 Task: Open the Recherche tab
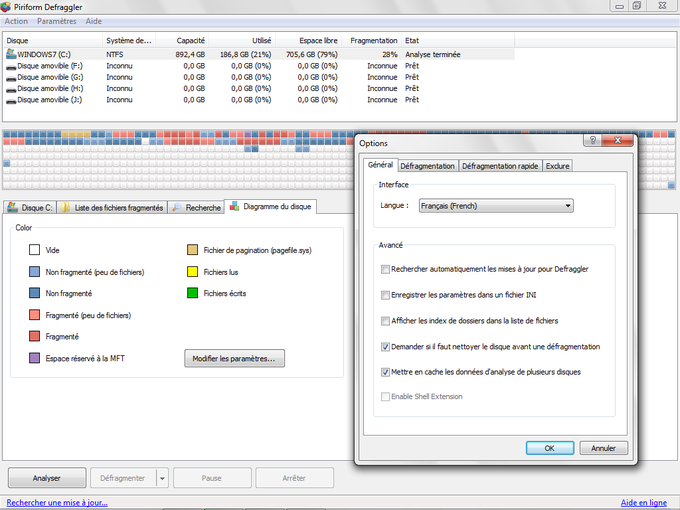coord(196,207)
